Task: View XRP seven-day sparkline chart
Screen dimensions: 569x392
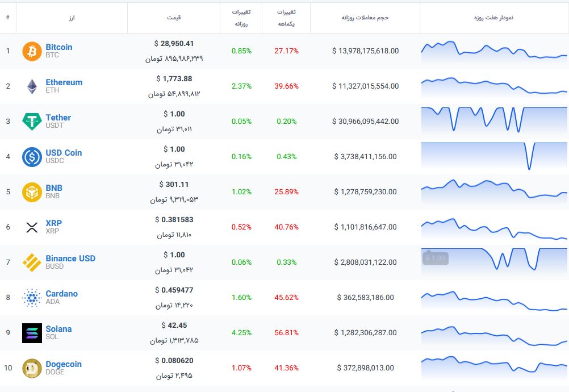Action: click(x=494, y=228)
